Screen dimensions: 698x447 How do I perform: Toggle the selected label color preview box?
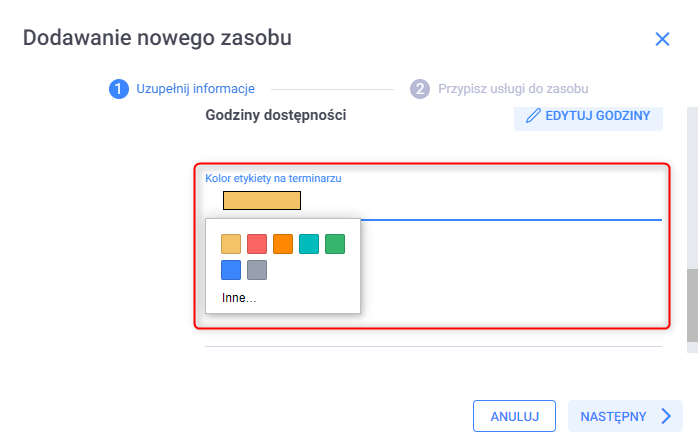tap(262, 200)
